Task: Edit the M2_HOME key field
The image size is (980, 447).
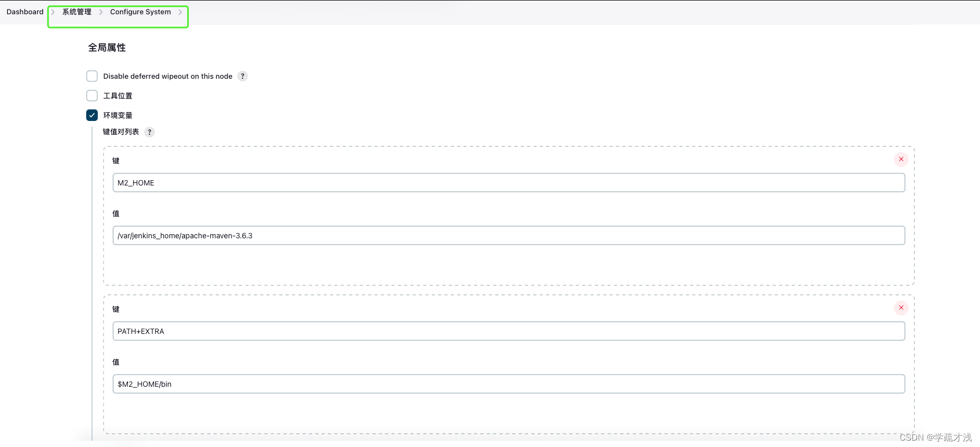Action: 509,183
